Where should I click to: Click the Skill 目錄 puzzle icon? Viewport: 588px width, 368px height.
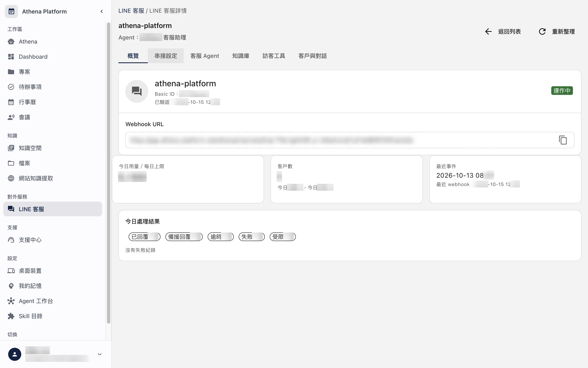click(x=11, y=316)
